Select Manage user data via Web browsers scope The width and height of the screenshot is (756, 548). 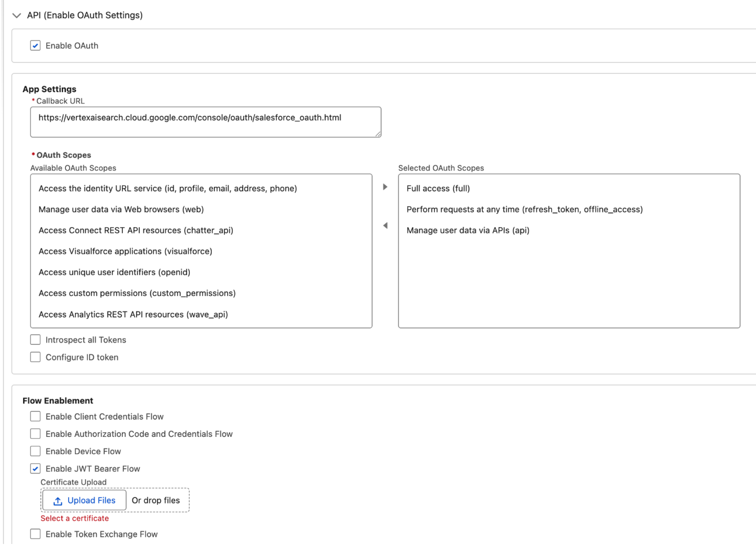(121, 209)
